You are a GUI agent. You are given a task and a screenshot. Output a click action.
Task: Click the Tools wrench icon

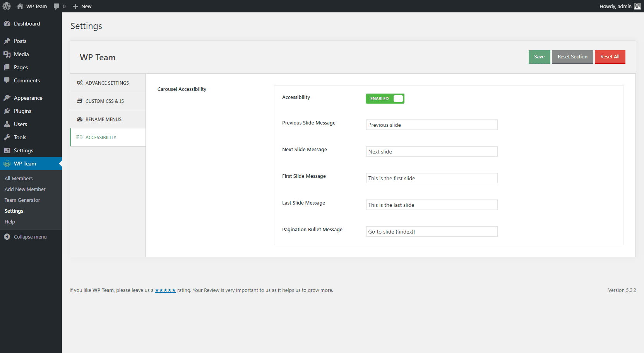(x=7, y=137)
